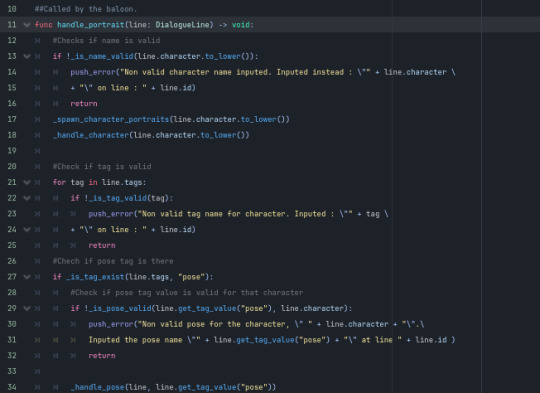This screenshot has height=393, width=540.
Task: Click 'push_error' on line 23
Action: pos(111,214)
